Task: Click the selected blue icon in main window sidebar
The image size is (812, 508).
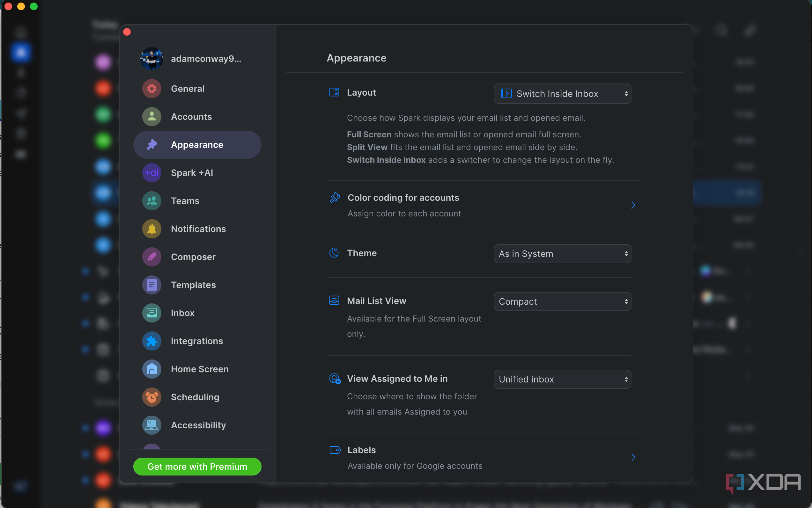Action: pos(21,52)
